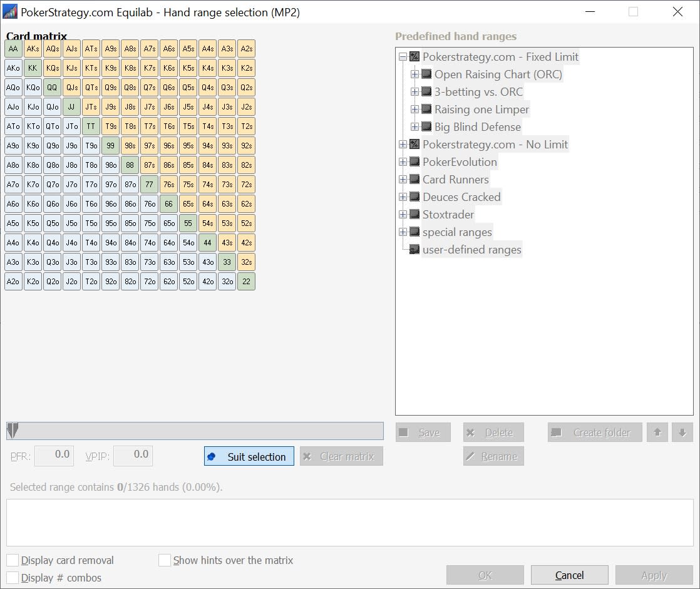Toggle 22 pocket pair cell
Screen dimensions: 700x589
tap(247, 282)
